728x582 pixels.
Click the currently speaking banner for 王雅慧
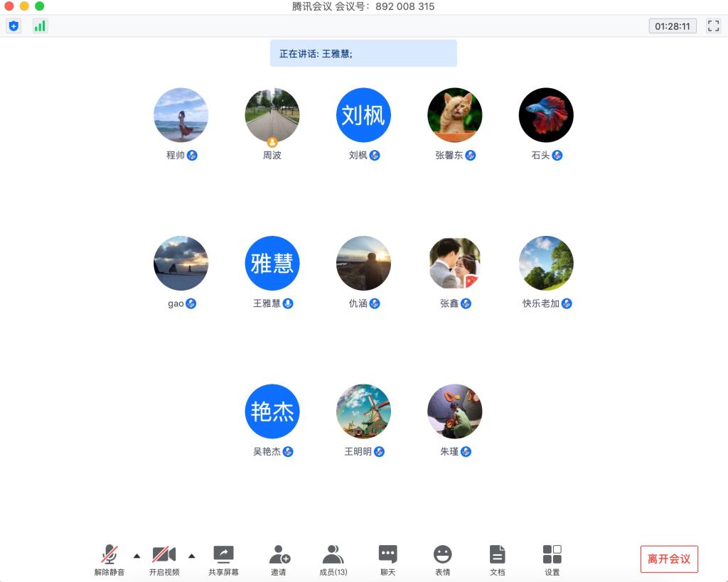click(x=363, y=53)
